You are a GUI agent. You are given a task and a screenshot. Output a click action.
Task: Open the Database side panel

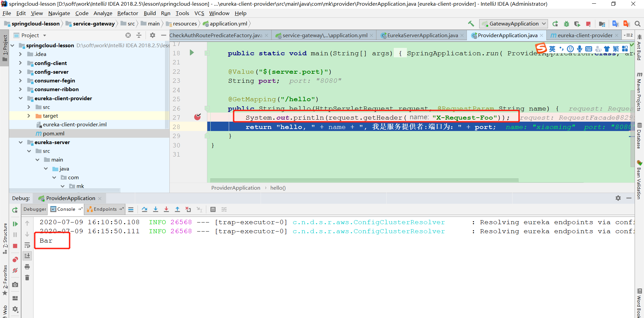639,135
